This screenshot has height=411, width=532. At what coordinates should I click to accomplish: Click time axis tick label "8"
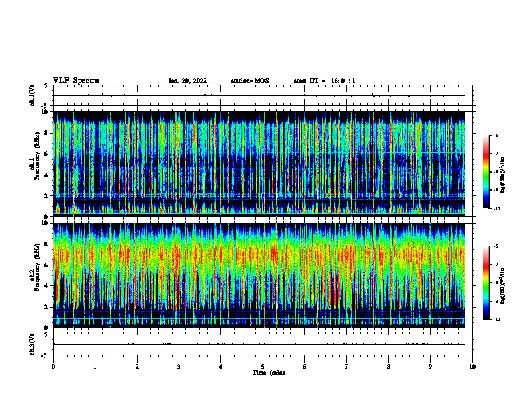(388, 367)
